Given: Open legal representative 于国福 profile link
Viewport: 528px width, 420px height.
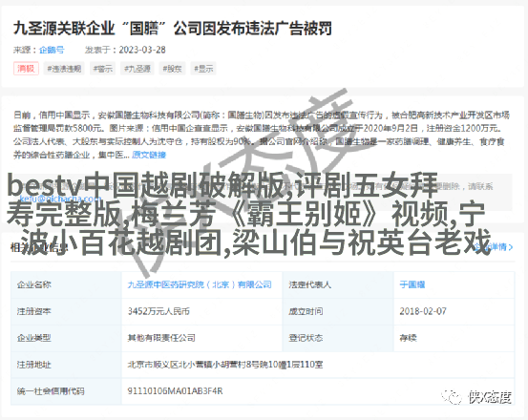Looking at the screenshot, I should (412, 284).
